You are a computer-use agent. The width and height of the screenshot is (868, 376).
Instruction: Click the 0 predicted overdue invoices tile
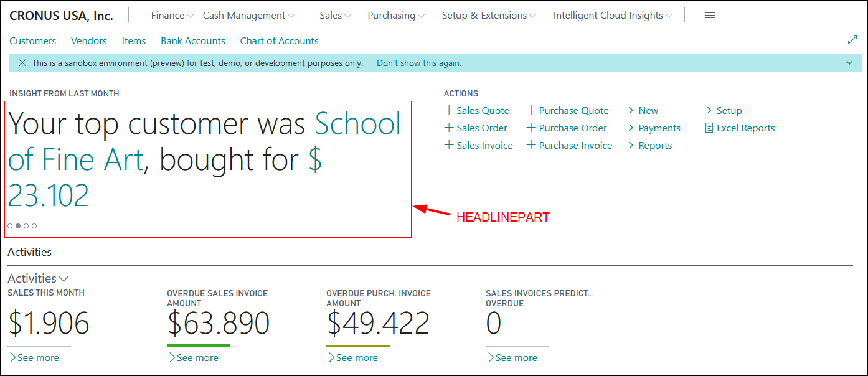[494, 323]
